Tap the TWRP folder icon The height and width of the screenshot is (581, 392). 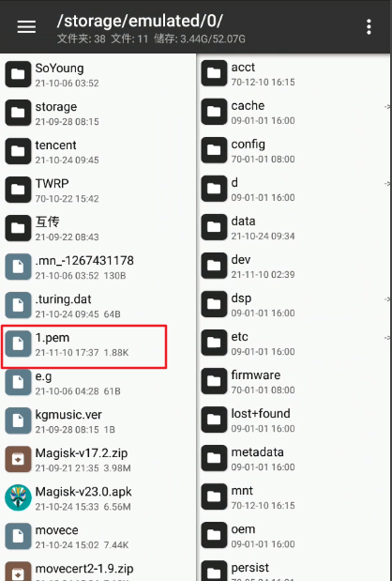point(18,190)
